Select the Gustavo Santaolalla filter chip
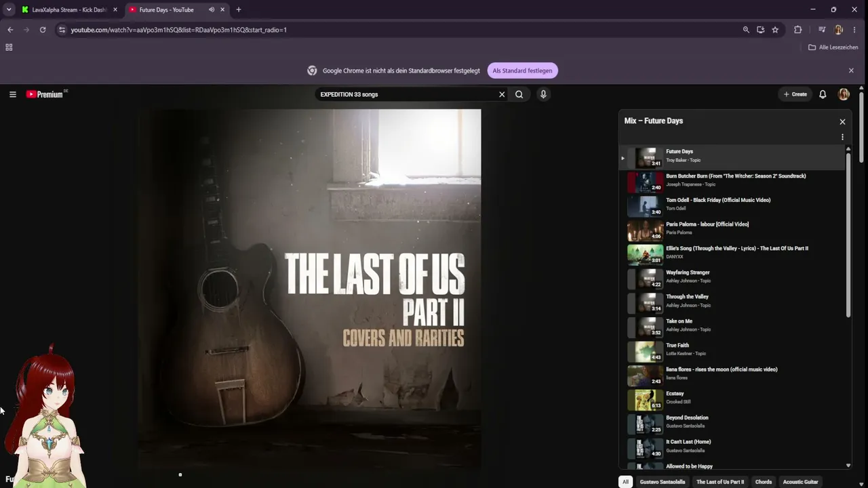The image size is (868, 488). tap(663, 482)
